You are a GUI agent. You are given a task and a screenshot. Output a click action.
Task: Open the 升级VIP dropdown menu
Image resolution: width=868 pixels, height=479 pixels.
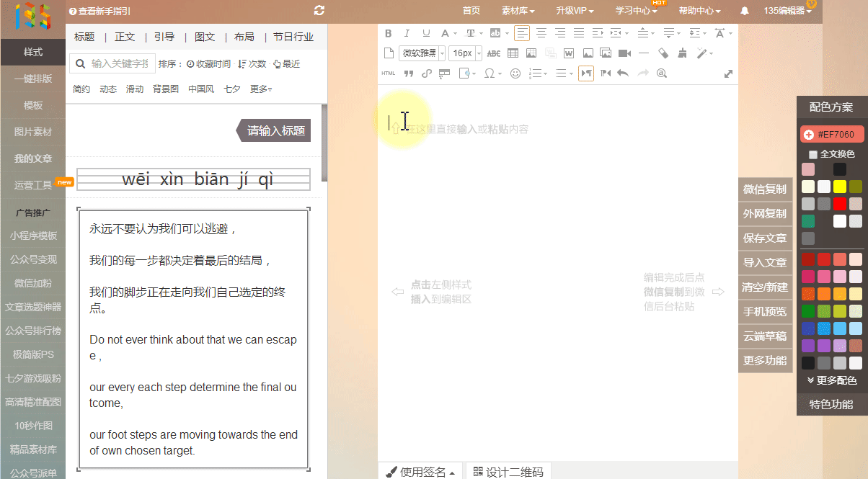[x=575, y=11]
